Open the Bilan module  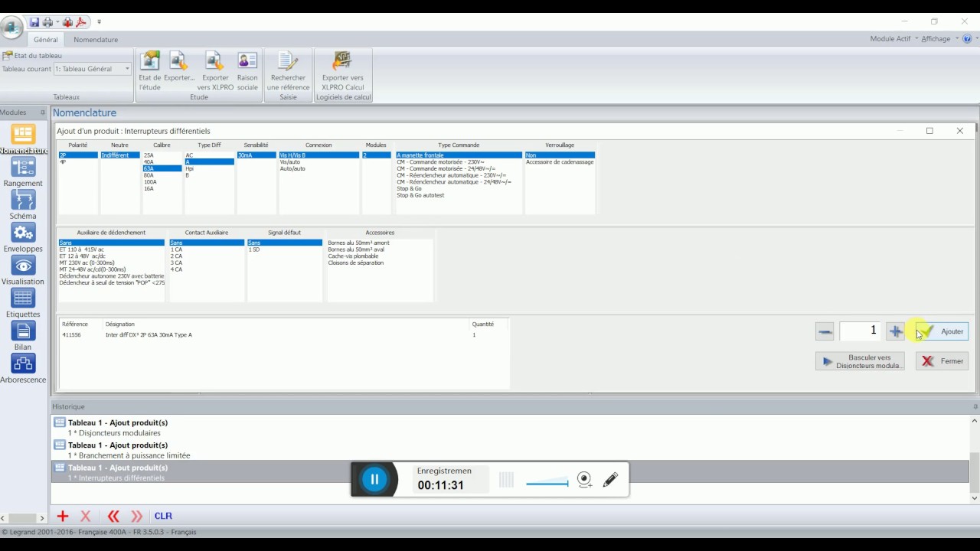click(23, 336)
